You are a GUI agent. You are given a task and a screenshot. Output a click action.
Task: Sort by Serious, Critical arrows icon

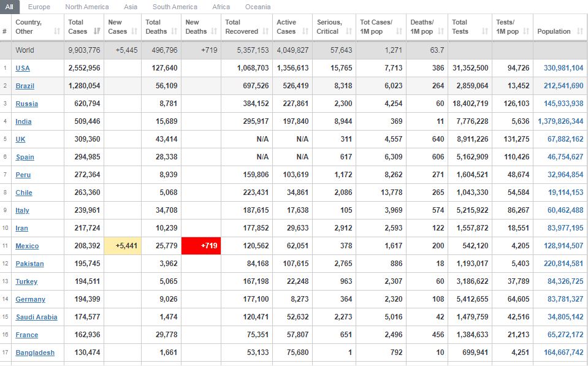pyautogui.click(x=349, y=31)
